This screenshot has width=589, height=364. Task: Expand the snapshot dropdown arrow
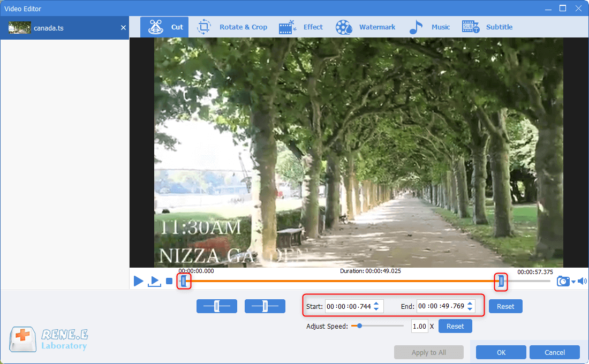573,282
